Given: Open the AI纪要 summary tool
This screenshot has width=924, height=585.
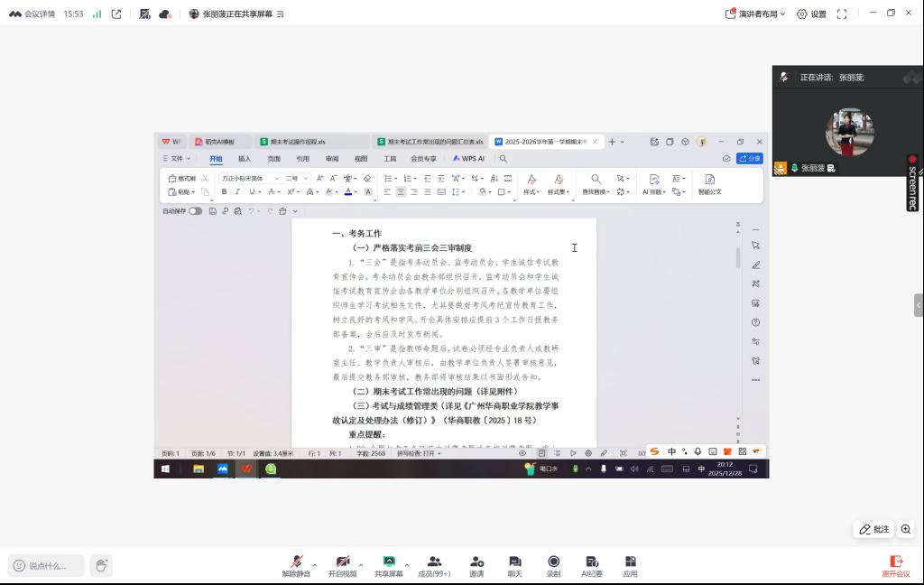Looking at the screenshot, I should pyautogui.click(x=592, y=563).
